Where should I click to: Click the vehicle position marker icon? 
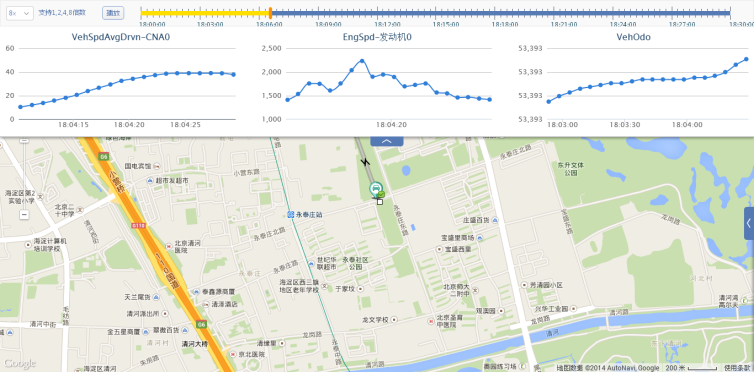tap(376, 189)
